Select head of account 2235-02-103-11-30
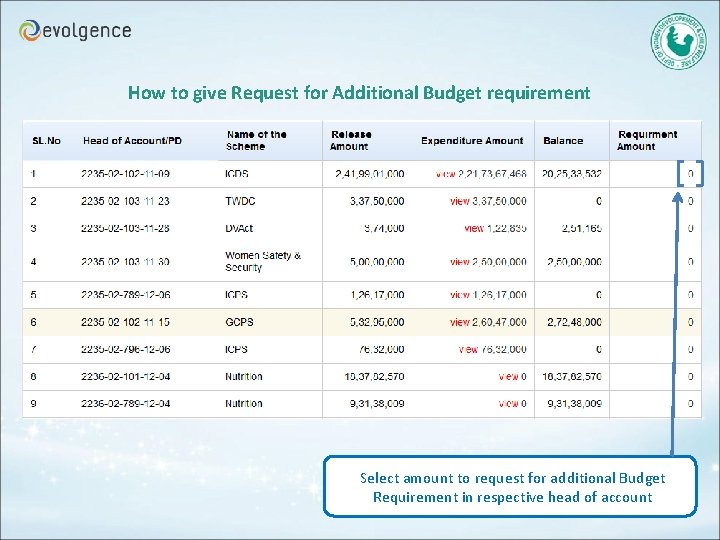720x540 pixels. [x=125, y=262]
